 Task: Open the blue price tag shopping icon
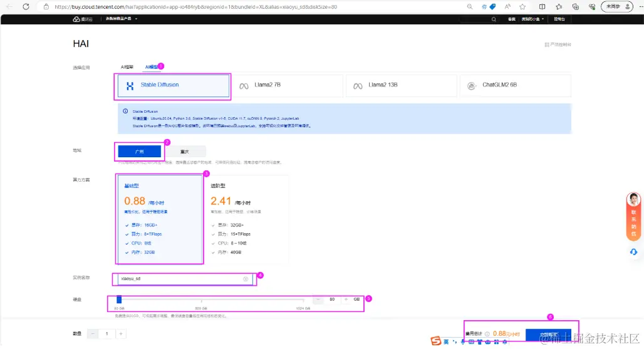(492, 6)
